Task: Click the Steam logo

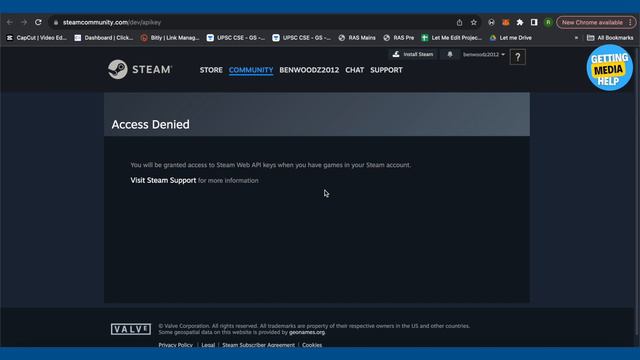Action: [x=140, y=69]
